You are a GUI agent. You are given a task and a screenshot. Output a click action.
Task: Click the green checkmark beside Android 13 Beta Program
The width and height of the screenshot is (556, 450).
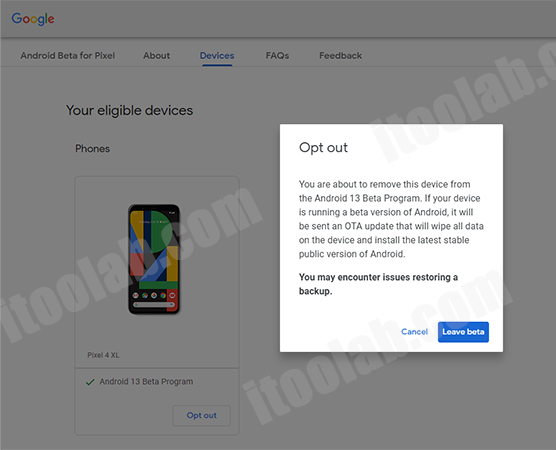tap(90, 382)
